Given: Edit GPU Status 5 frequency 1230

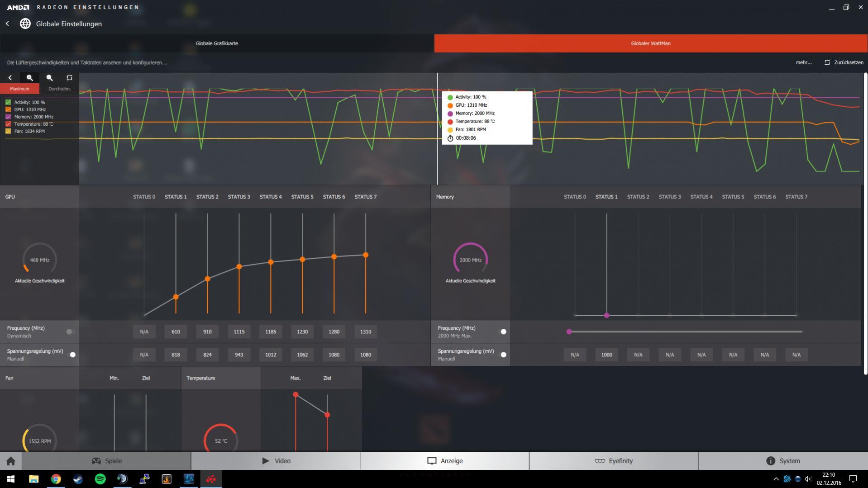Looking at the screenshot, I should coord(302,332).
